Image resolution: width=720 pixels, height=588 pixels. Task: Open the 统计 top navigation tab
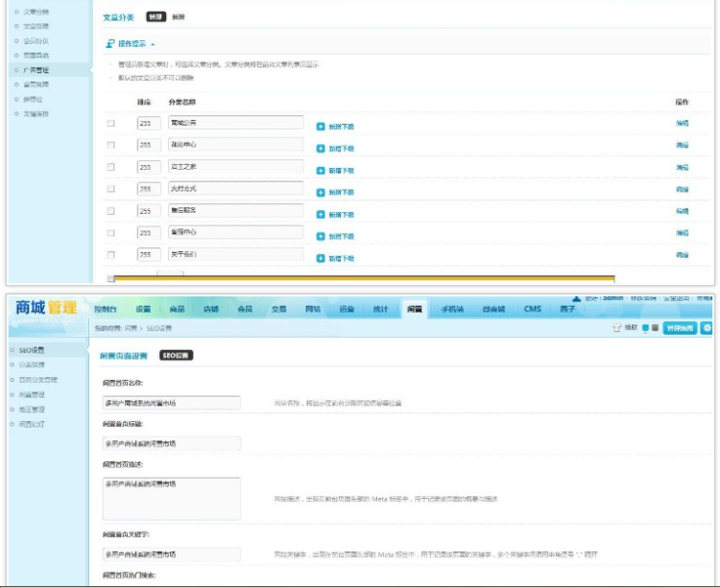[x=381, y=309]
